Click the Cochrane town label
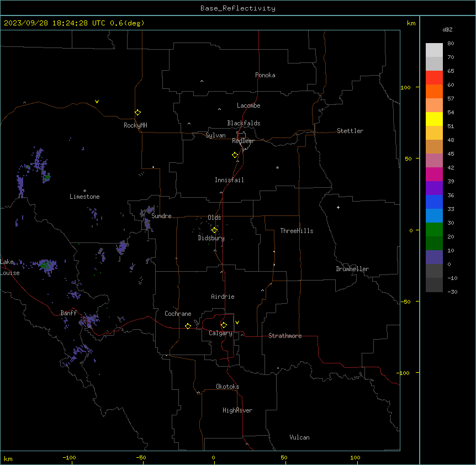Image resolution: width=476 pixels, height=465 pixels. 178,314
